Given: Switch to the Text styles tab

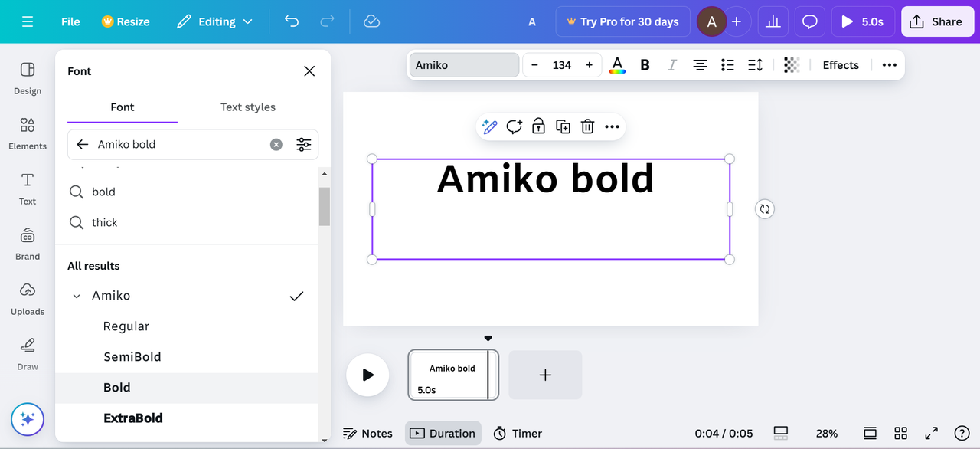Looking at the screenshot, I should point(248,107).
